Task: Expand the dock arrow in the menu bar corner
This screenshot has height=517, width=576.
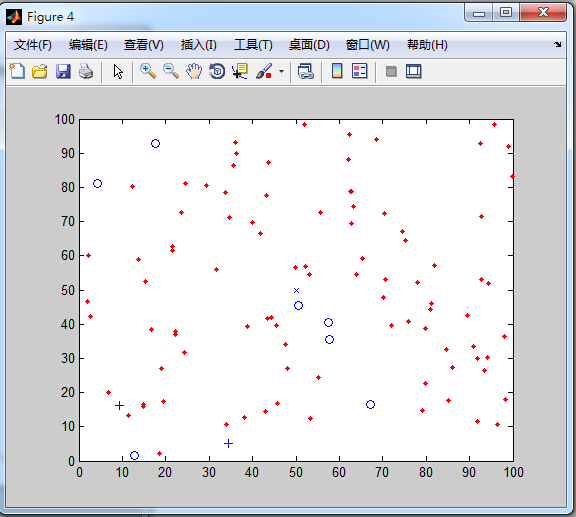Action: click(x=558, y=44)
